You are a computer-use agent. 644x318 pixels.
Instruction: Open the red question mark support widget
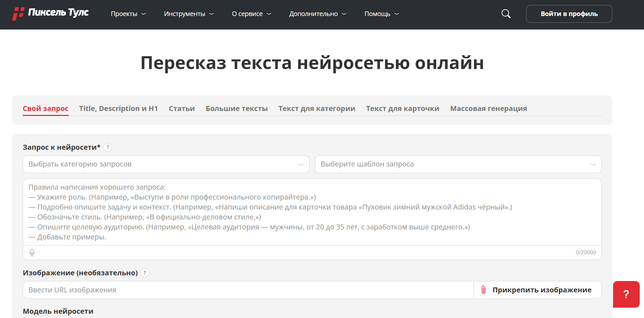(x=626, y=294)
